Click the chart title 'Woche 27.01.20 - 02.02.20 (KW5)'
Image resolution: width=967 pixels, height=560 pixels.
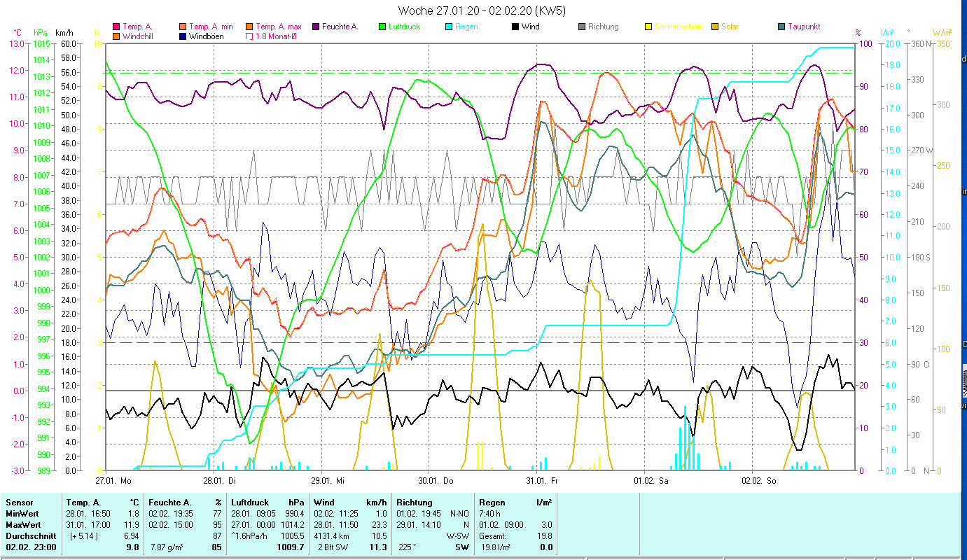(482, 10)
